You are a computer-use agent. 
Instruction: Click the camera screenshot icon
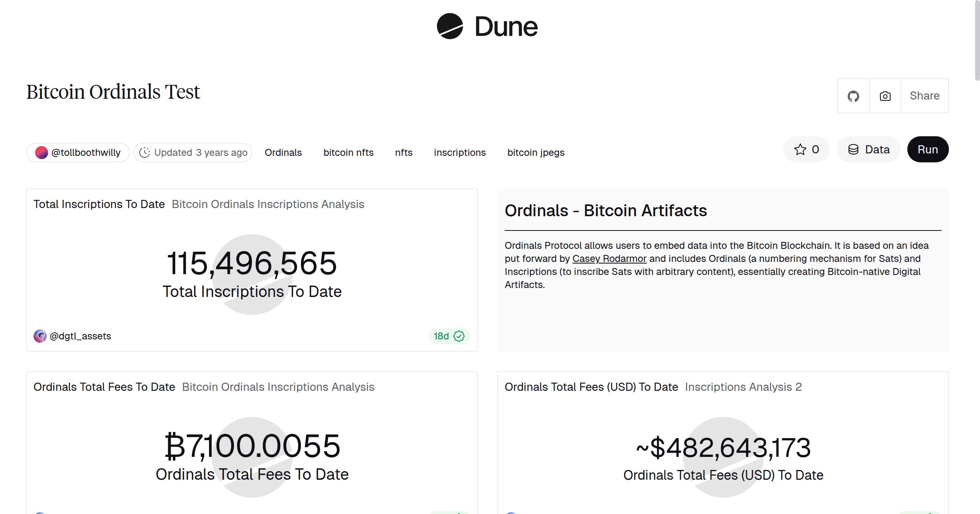coord(884,96)
